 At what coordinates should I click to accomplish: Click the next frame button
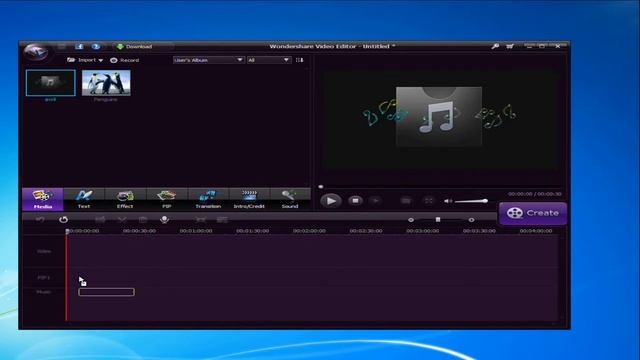376,200
